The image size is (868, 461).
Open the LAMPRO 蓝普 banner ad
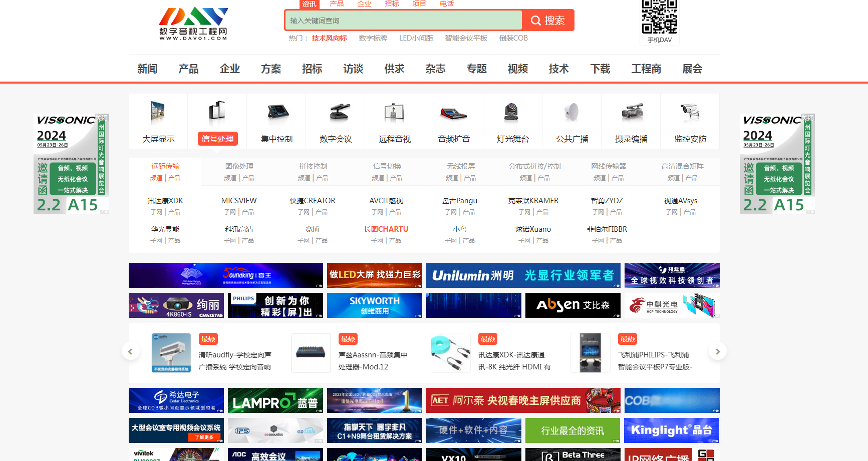[275, 400]
